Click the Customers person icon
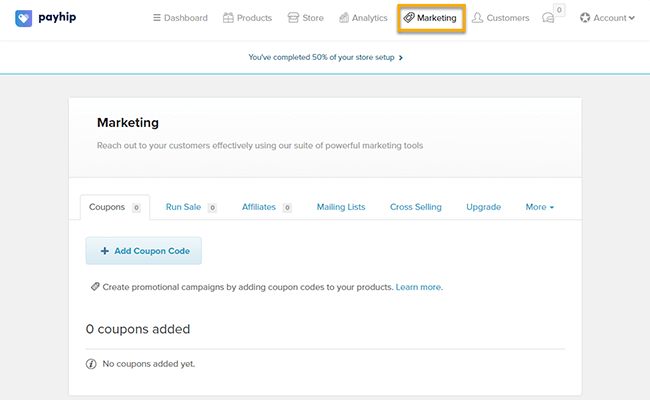 click(x=477, y=18)
